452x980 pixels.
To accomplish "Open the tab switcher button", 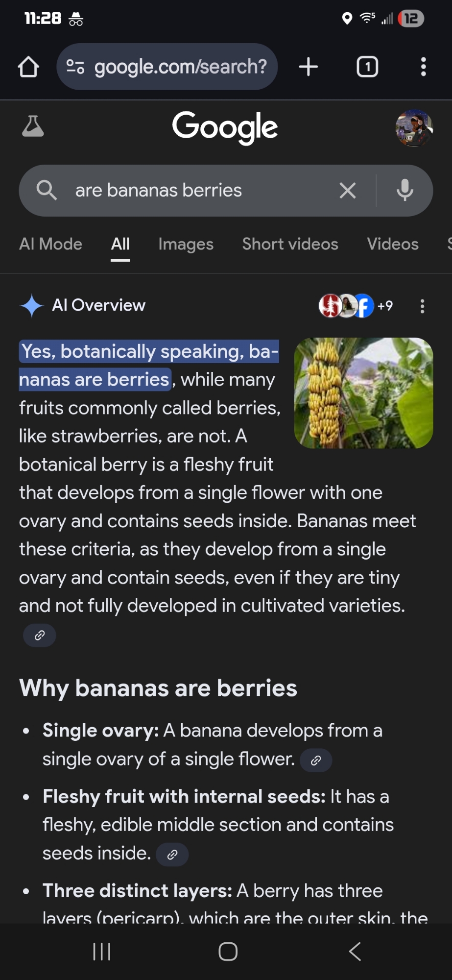I will click(x=367, y=67).
